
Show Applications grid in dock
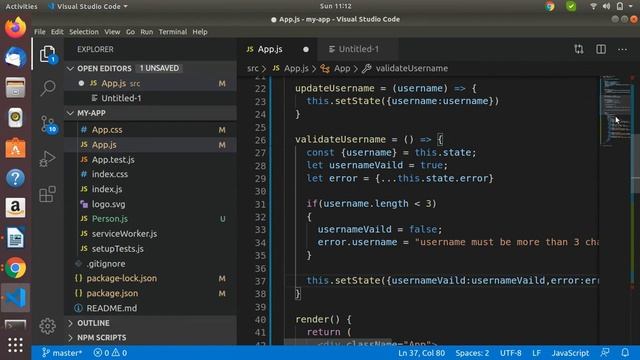click(16, 345)
